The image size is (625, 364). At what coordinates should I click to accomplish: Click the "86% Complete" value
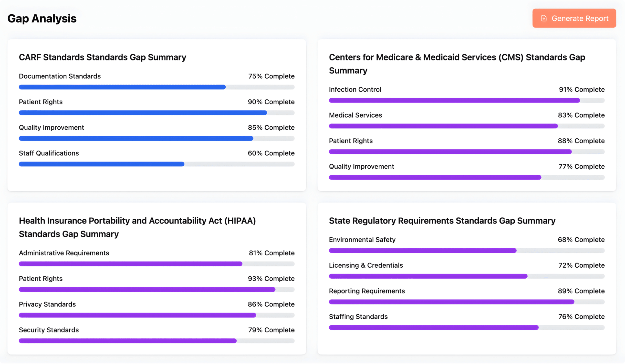point(271,304)
